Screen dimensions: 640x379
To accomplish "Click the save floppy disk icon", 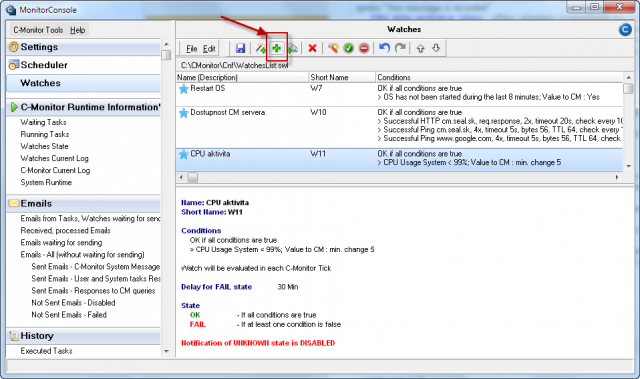I will pyautogui.click(x=240, y=48).
